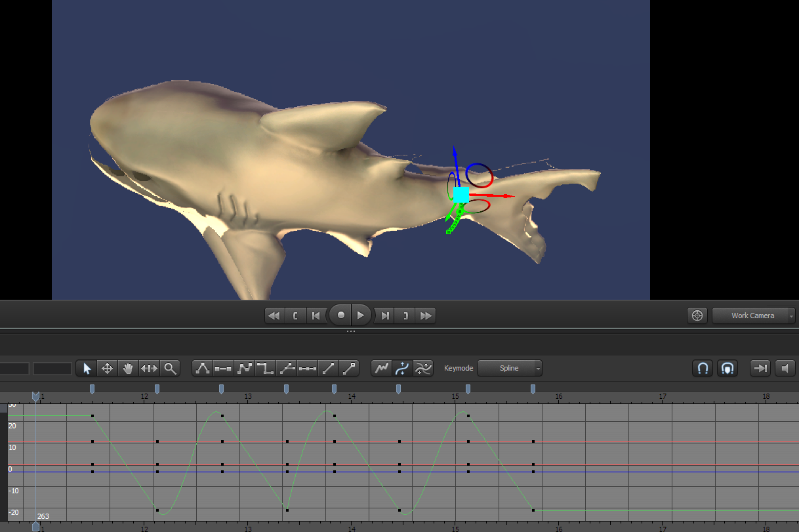The image size is (799, 532).
Task: Click the red X-axis arrow of gizmo
Action: 492,195
